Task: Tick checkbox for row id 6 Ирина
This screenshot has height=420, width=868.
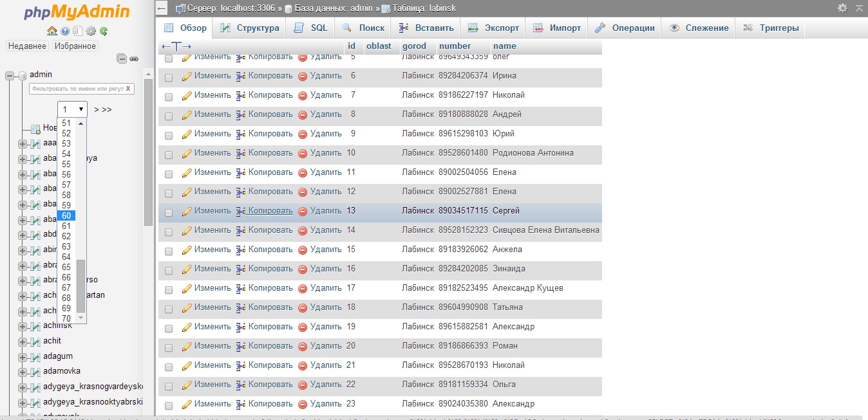Action: 169,78
